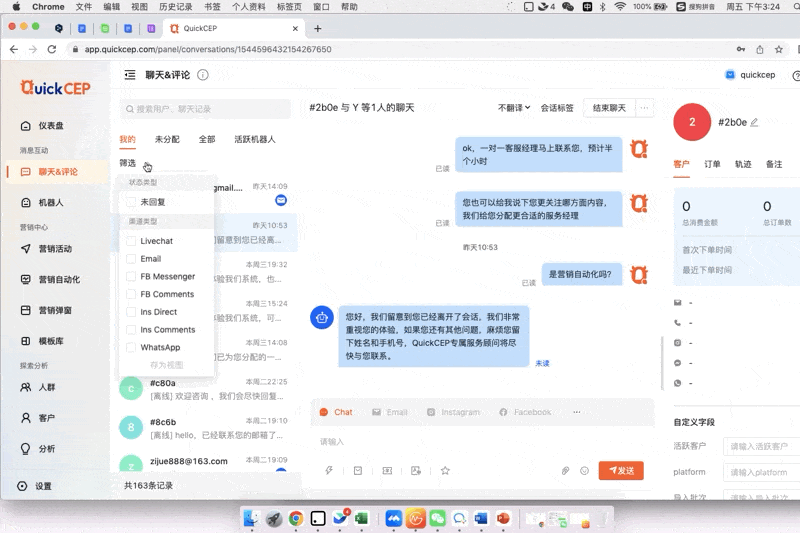Open the emoji picker

(585, 470)
